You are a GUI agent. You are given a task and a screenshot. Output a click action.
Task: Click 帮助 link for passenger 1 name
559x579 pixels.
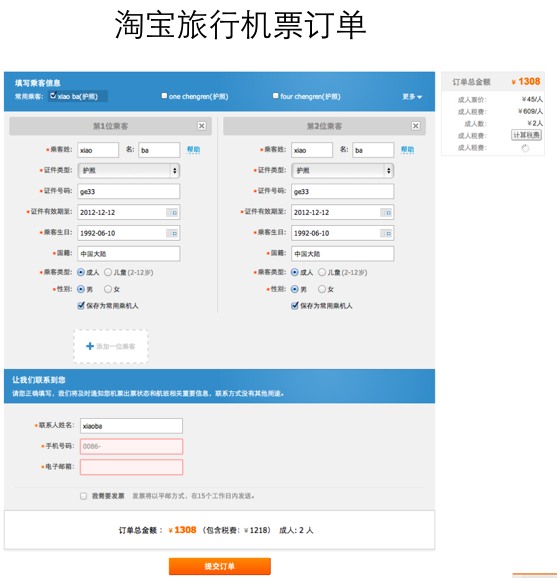coord(193,149)
